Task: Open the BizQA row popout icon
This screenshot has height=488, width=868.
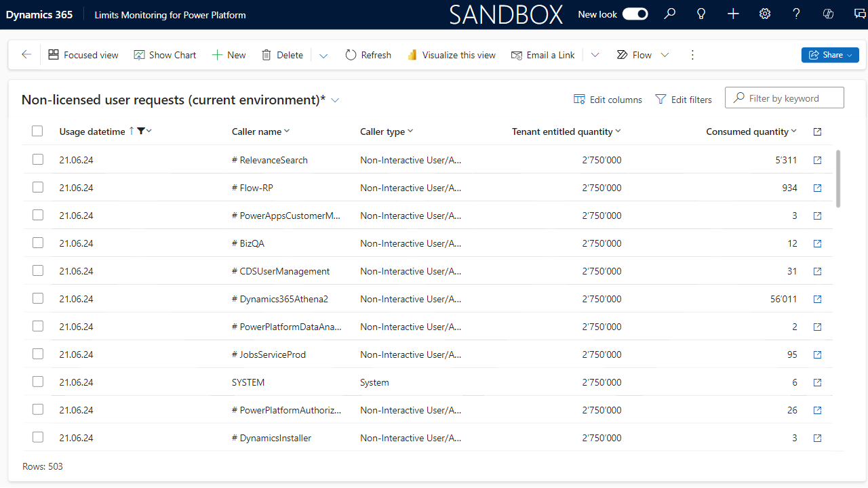Action: pos(817,243)
